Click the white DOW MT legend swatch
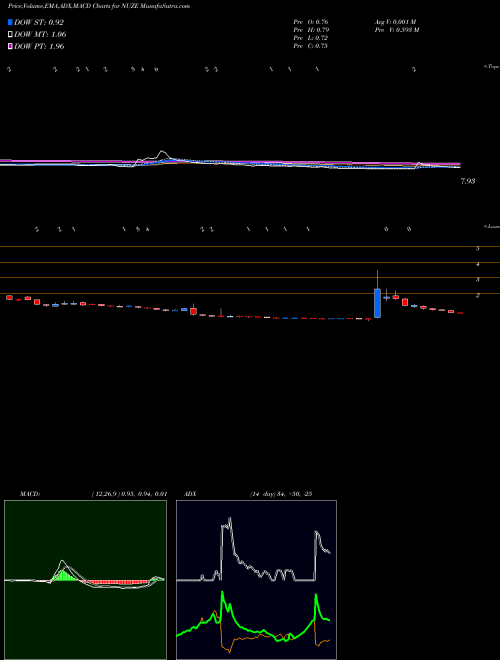Viewport: 500px width, 660px height. pyautogui.click(x=11, y=35)
